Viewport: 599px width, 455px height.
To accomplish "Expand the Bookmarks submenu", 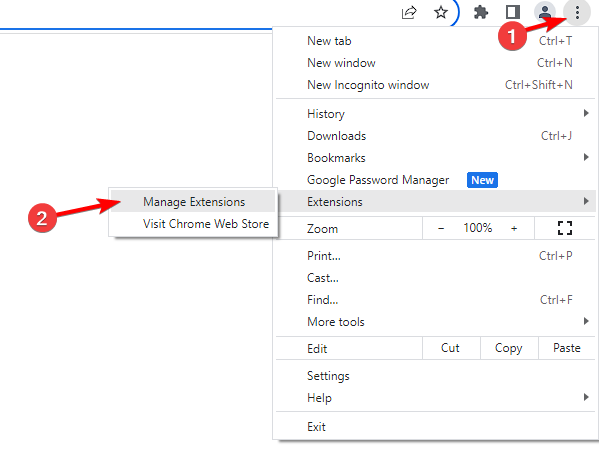I will tap(435, 158).
